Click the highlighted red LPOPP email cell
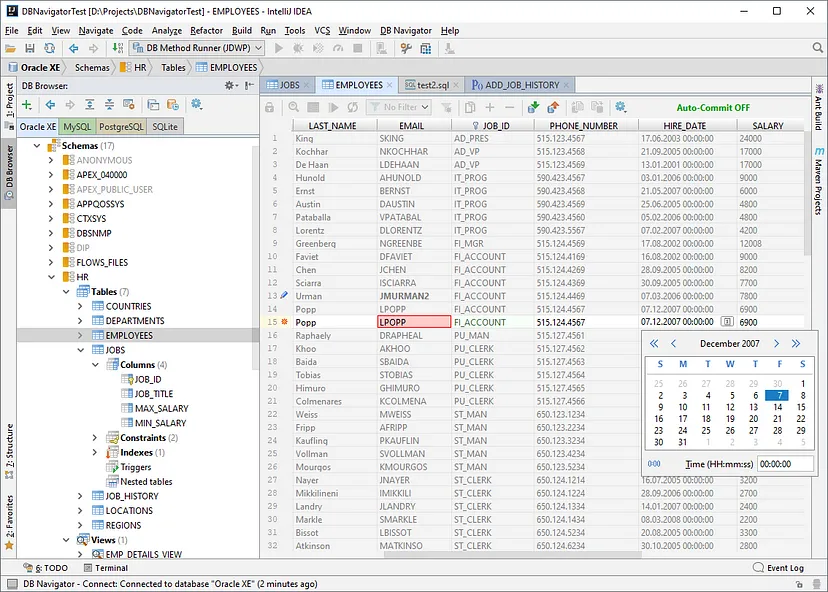 pyautogui.click(x=414, y=322)
